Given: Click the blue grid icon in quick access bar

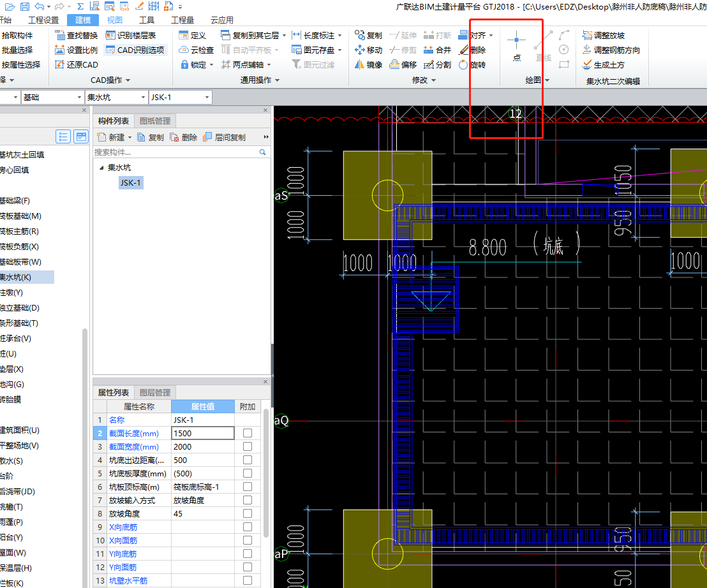Looking at the screenshot, I should (x=154, y=6).
